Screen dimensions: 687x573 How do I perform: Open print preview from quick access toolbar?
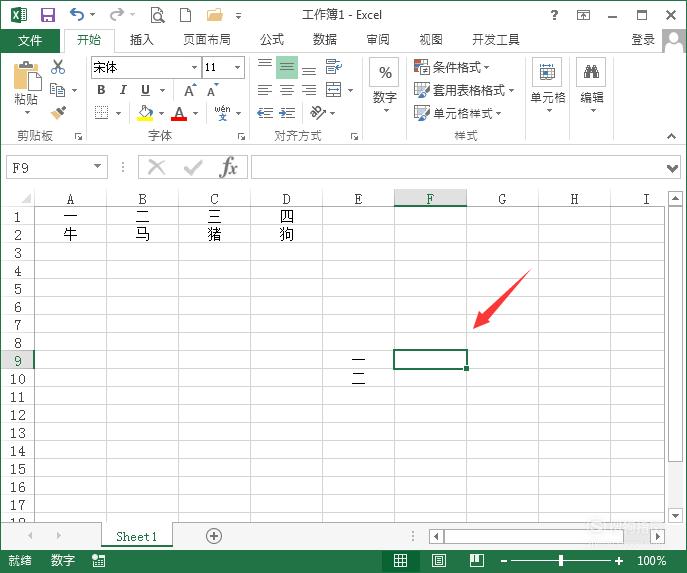pyautogui.click(x=157, y=15)
